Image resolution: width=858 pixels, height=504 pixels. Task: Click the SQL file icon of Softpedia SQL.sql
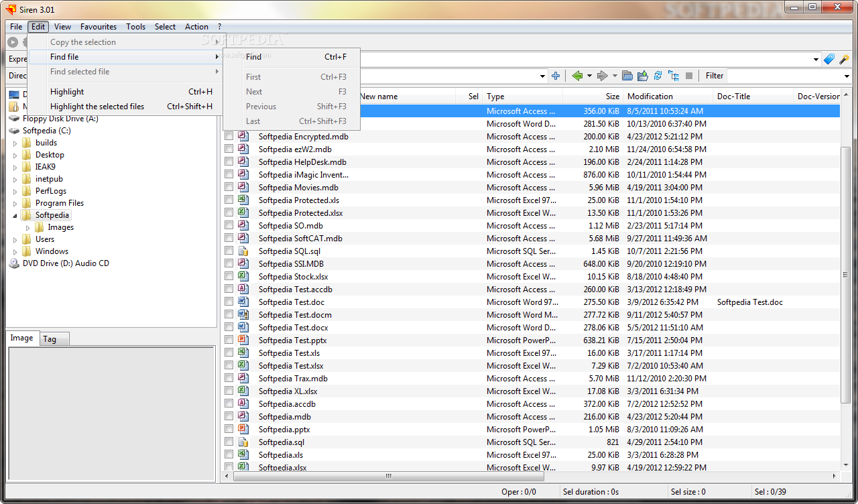click(243, 251)
